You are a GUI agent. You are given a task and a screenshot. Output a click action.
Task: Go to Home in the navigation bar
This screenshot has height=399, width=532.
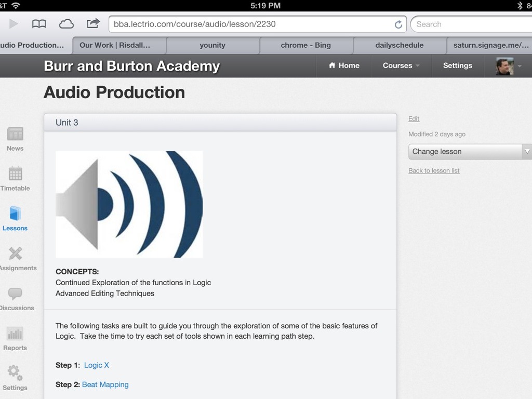(344, 65)
